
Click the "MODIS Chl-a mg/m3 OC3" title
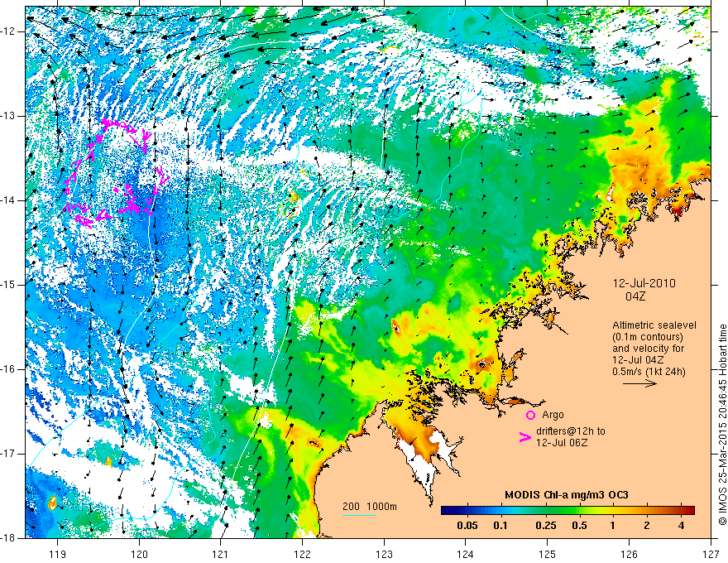(567, 495)
